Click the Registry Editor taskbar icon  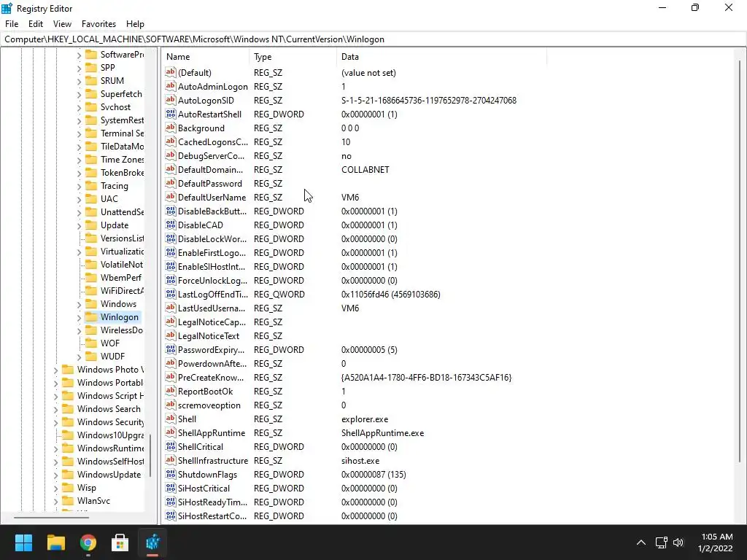coord(152,542)
